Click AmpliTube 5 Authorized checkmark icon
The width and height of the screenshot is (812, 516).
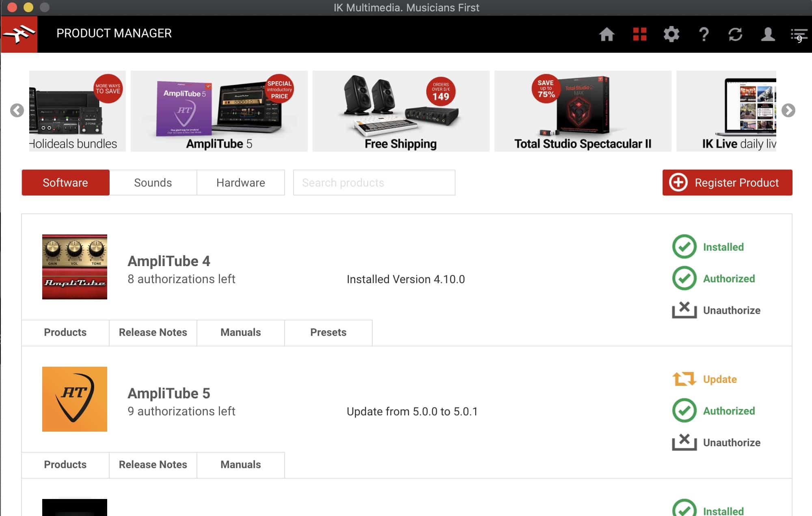coord(685,411)
